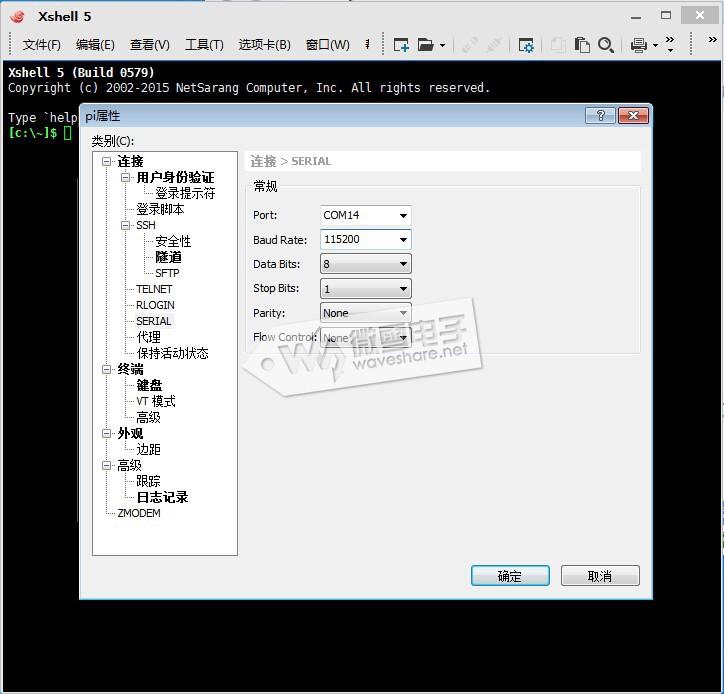Click the terminal prompt [c:\~]$ line

[x=40, y=133]
